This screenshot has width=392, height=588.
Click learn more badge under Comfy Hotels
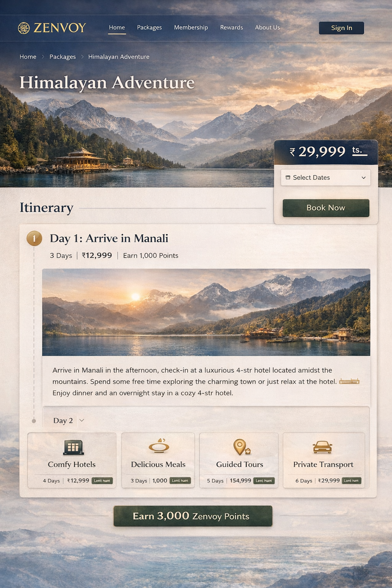pyautogui.click(x=102, y=481)
